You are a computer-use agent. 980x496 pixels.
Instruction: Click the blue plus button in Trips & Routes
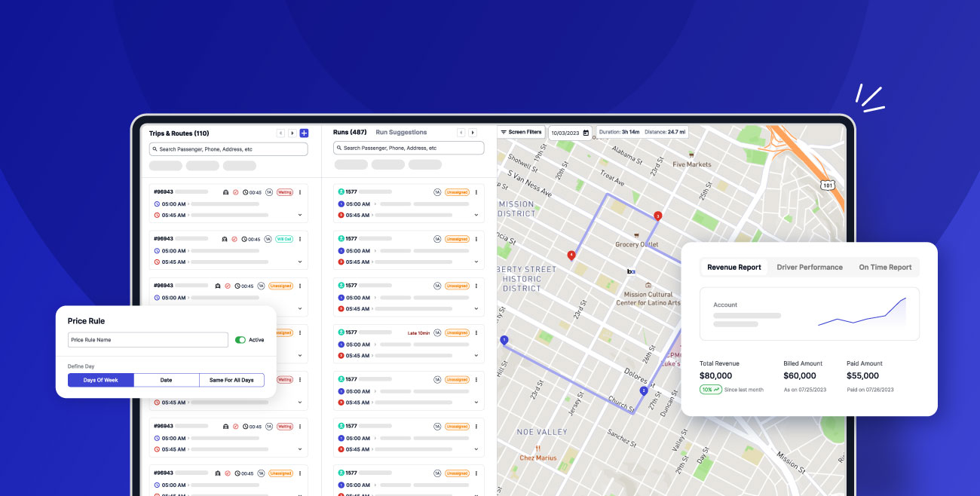[304, 133]
